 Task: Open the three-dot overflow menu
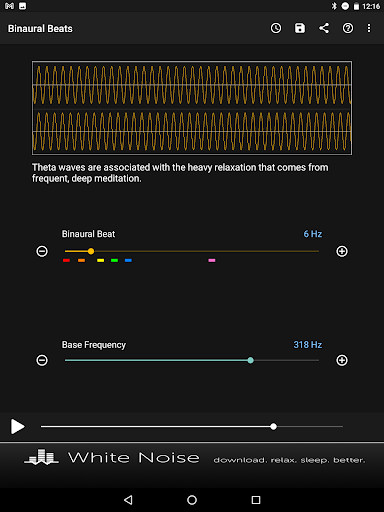tap(369, 28)
